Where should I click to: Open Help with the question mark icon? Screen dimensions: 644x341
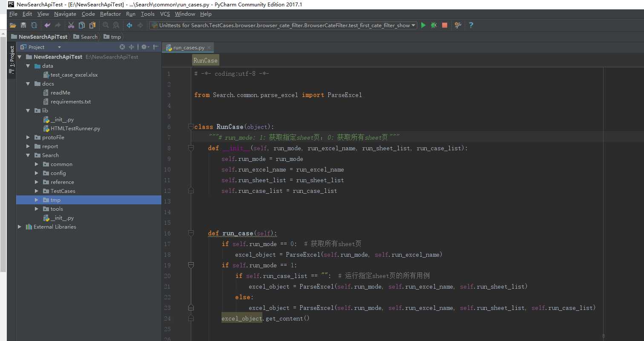(471, 26)
